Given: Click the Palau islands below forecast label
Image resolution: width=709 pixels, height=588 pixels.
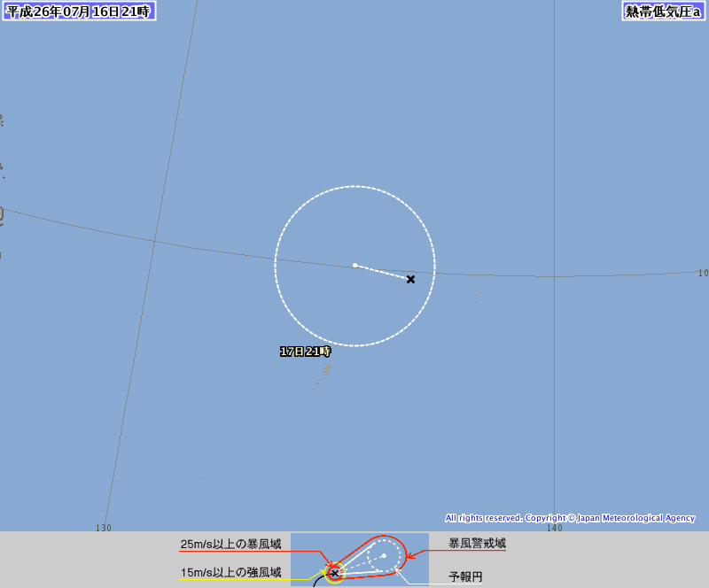Looking at the screenshot, I should click(x=320, y=377).
